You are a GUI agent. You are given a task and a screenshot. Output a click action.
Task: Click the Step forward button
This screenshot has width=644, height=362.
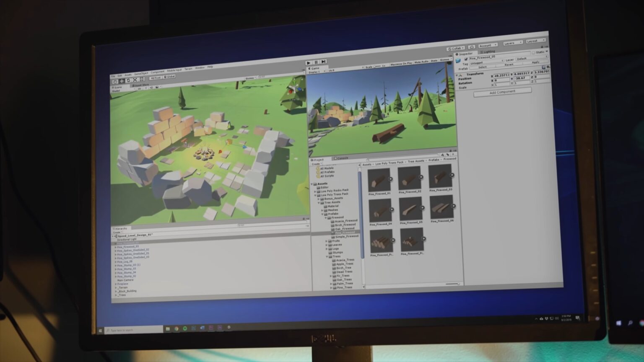323,62
